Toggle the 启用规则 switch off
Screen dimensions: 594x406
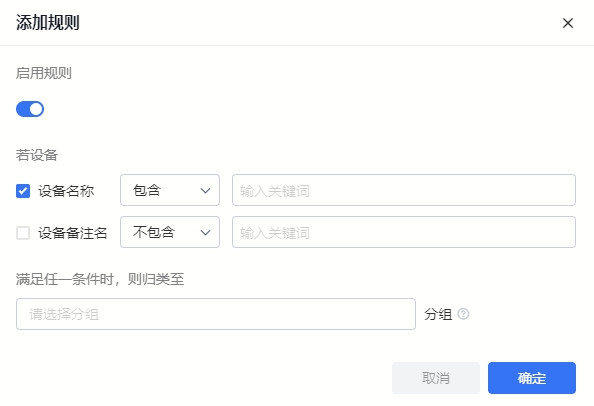pos(30,109)
